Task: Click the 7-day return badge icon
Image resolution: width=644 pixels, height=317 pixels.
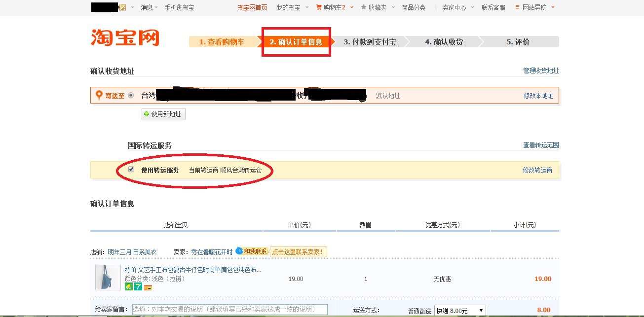Action: (138, 286)
